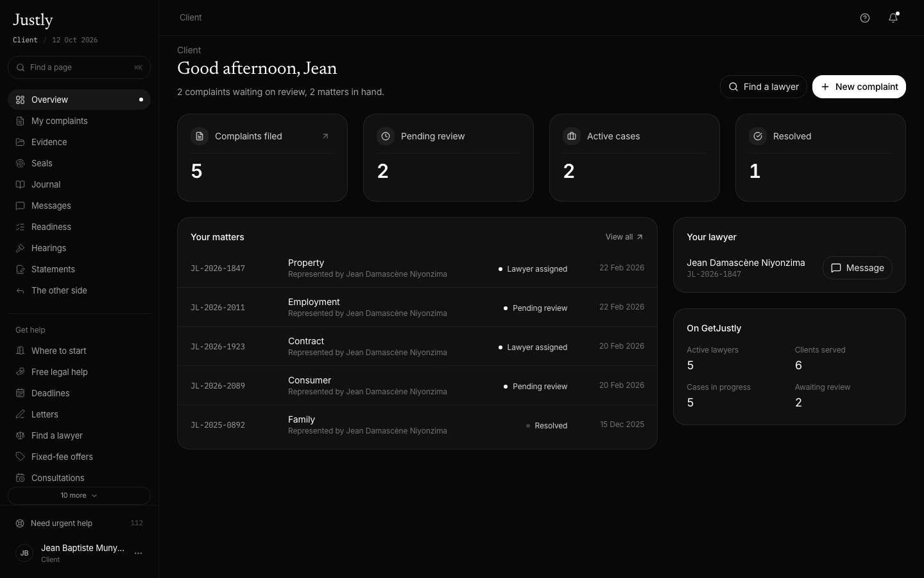Click the Readiness checklist icon
The height and width of the screenshot is (578, 924).
pos(21,227)
